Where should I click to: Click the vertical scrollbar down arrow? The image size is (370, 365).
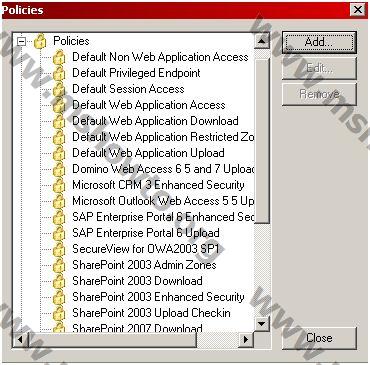click(262, 323)
